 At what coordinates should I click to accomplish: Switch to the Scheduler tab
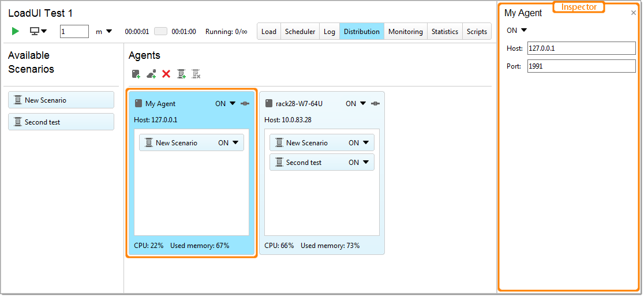[x=300, y=32]
